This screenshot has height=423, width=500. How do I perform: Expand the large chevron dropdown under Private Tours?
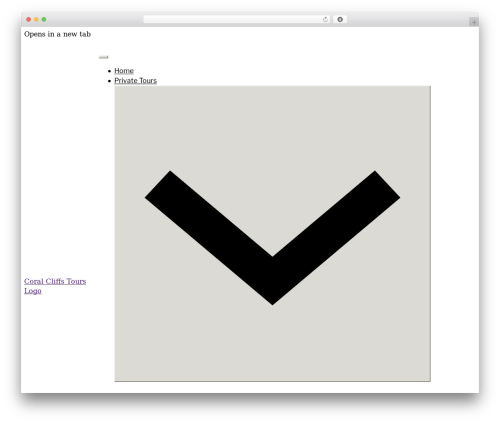(x=272, y=234)
